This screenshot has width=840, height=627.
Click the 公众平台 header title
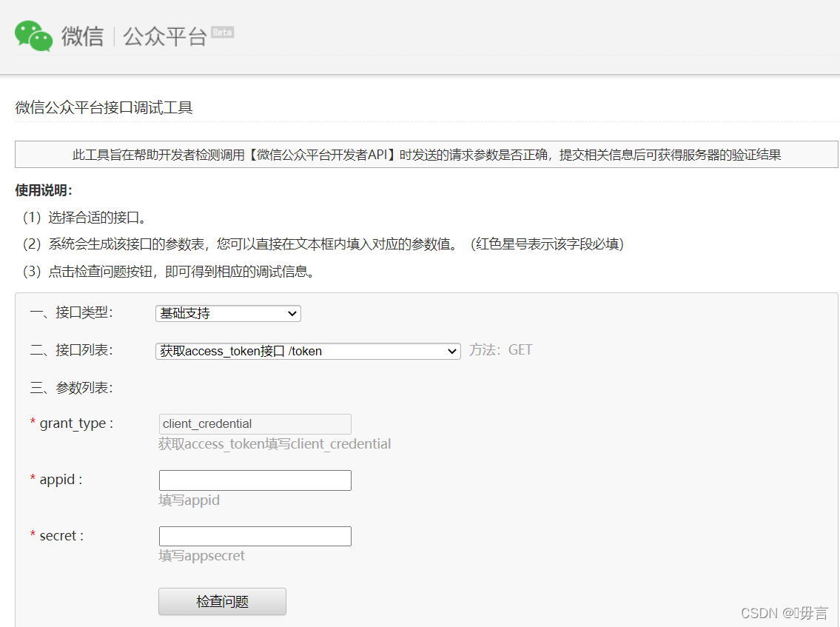(x=165, y=36)
